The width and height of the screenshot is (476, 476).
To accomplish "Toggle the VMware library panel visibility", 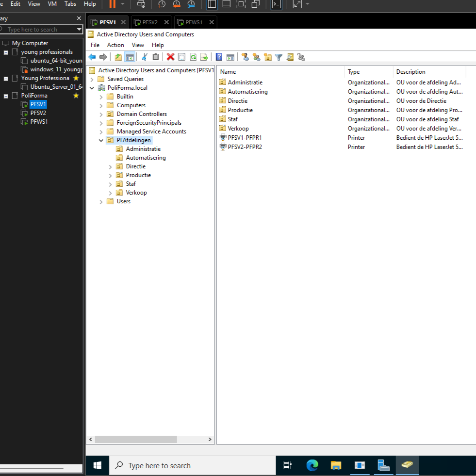I will (x=212, y=4).
